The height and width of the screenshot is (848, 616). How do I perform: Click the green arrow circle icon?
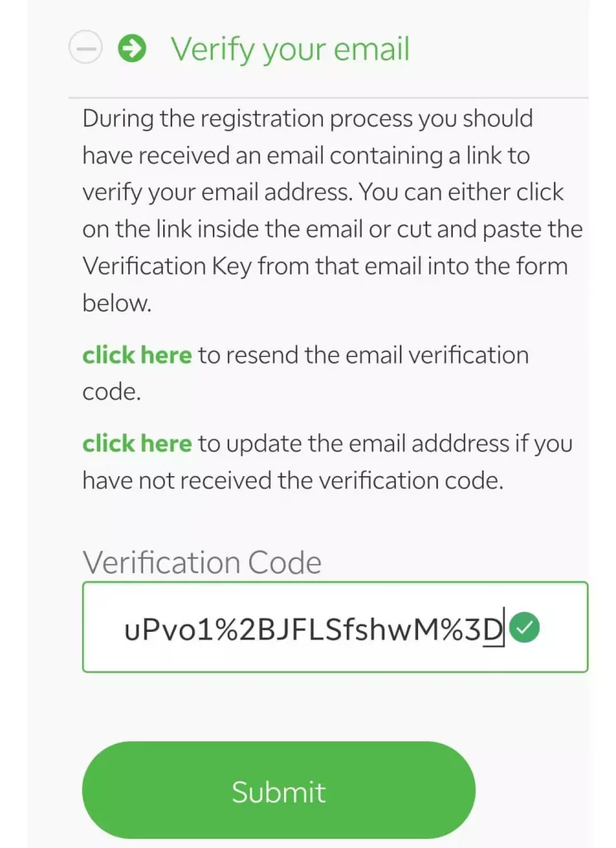coord(132,48)
